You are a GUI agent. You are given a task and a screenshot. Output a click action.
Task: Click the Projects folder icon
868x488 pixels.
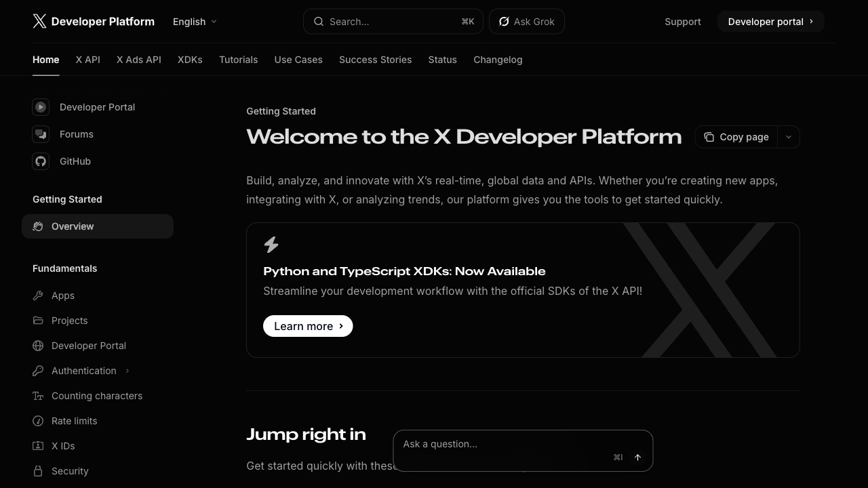point(38,321)
